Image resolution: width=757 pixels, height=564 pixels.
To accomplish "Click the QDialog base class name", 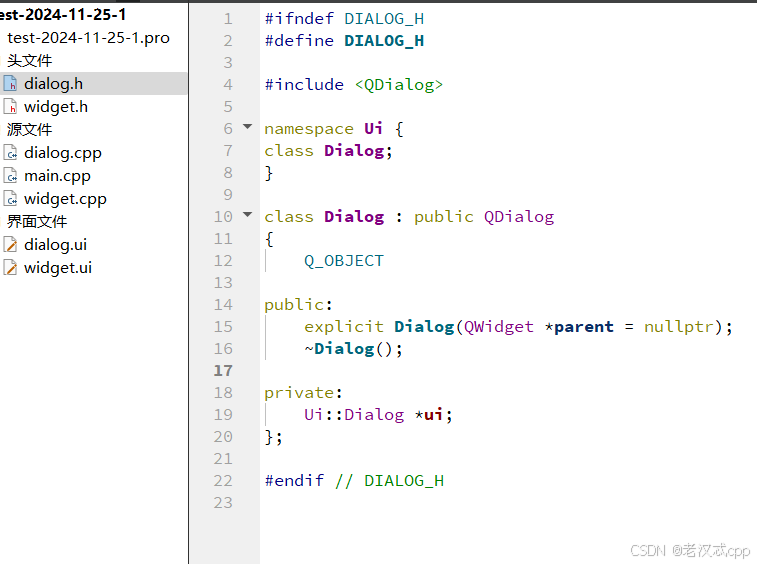I will click(519, 217).
